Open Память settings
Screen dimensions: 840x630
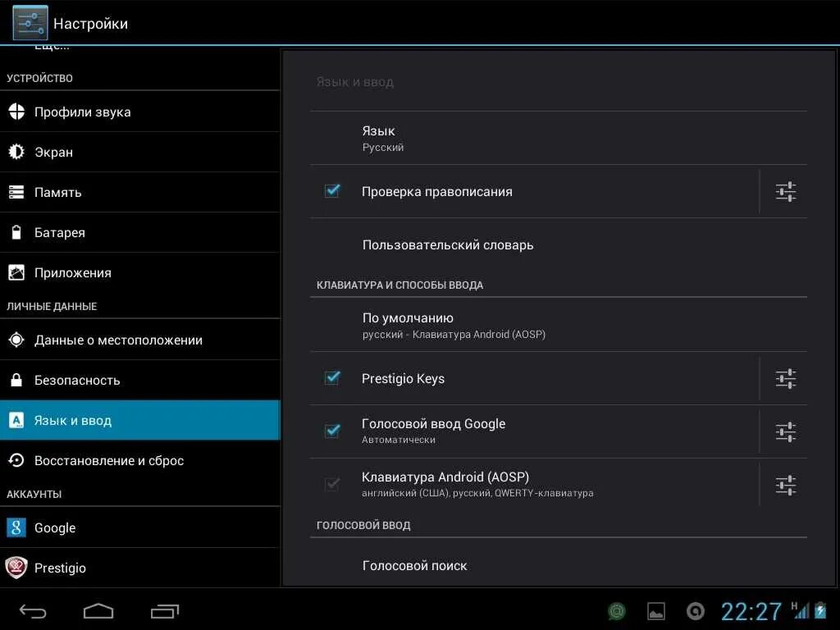click(x=139, y=192)
